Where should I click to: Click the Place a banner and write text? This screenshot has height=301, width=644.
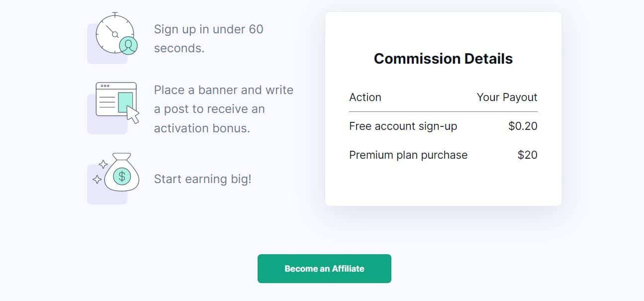[x=224, y=90]
